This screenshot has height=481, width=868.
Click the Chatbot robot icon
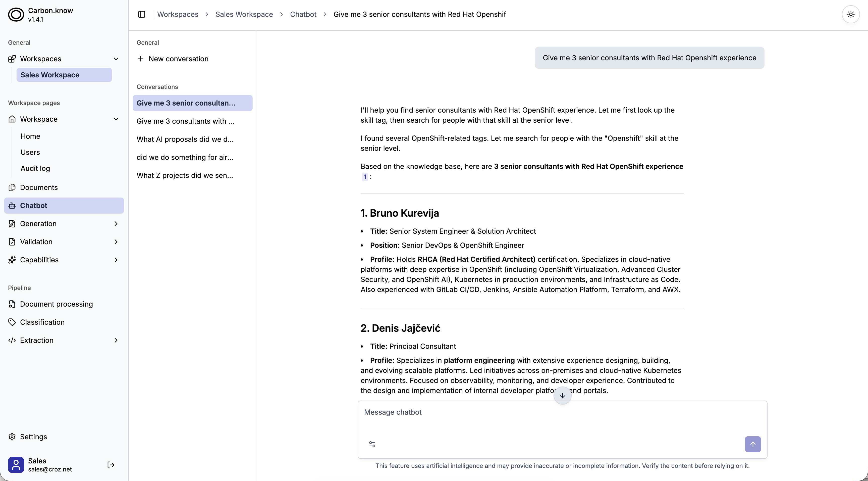pyautogui.click(x=12, y=206)
